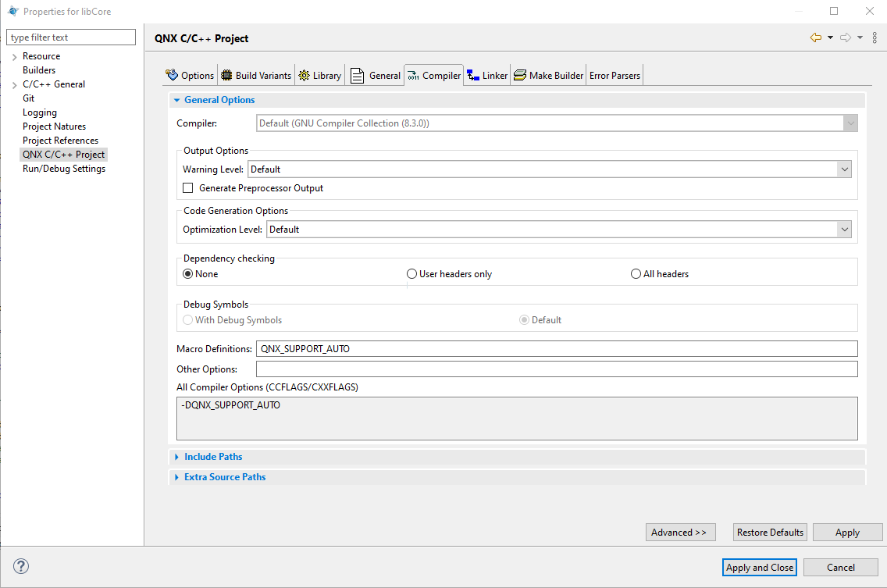
Task: Click the General tab document icon
Action: tap(356, 75)
